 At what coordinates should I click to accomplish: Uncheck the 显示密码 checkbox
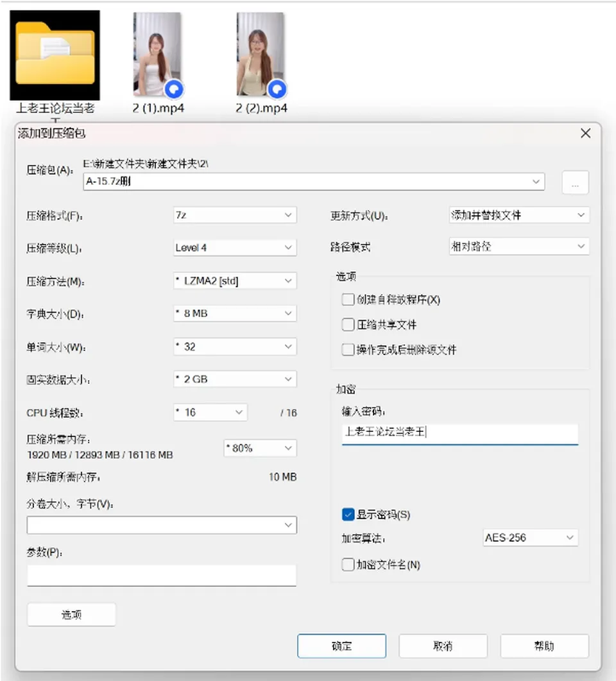(x=348, y=515)
